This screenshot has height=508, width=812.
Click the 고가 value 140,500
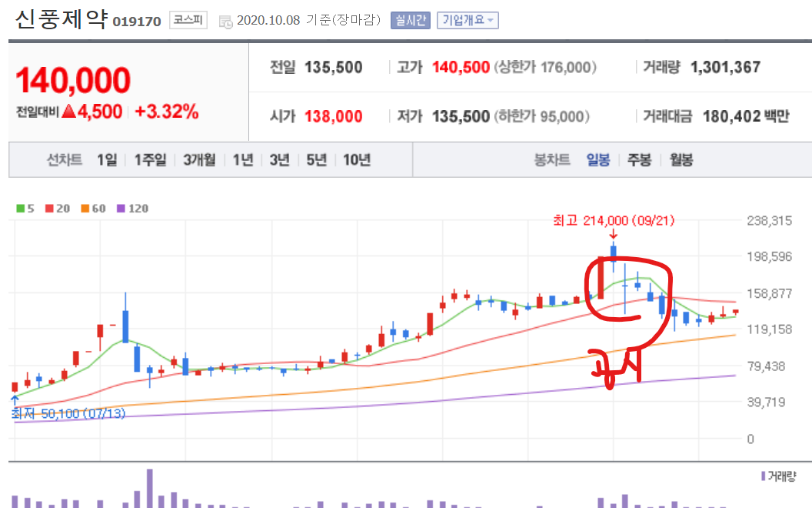461,68
